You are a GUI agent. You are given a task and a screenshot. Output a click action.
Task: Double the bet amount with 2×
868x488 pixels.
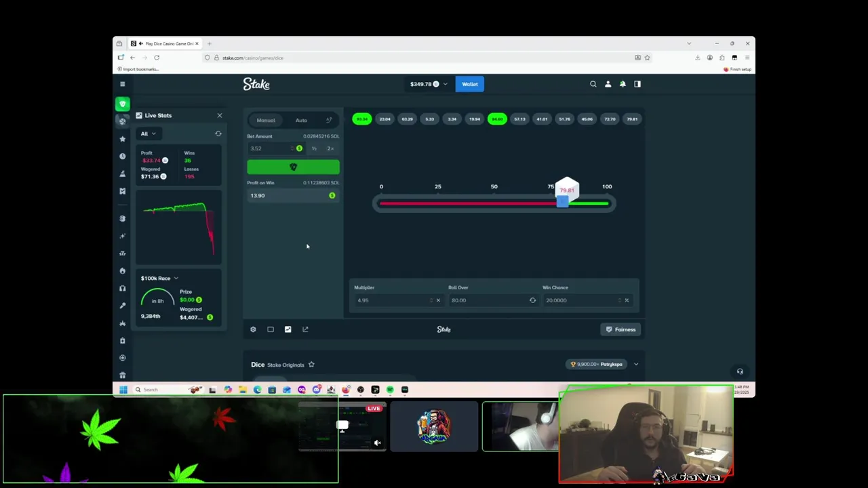tap(330, 148)
